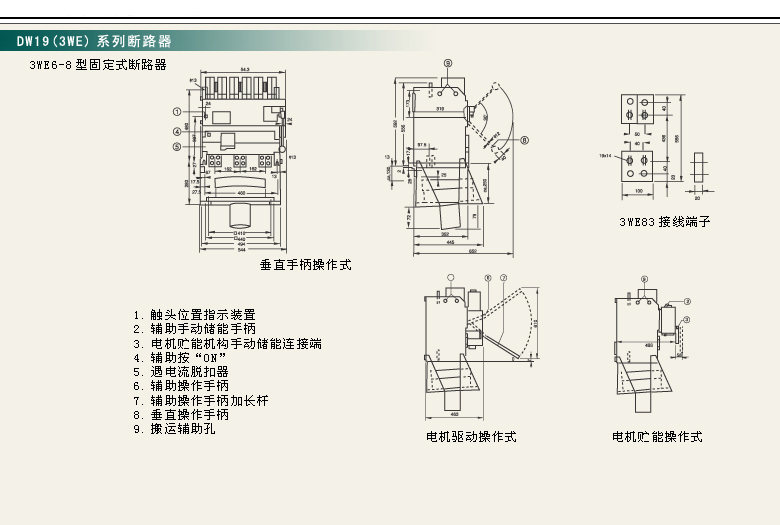The width and height of the screenshot is (780, 525).
Task: Click legend item 1 触头位置指示装置
Action: tap(195, 314)
